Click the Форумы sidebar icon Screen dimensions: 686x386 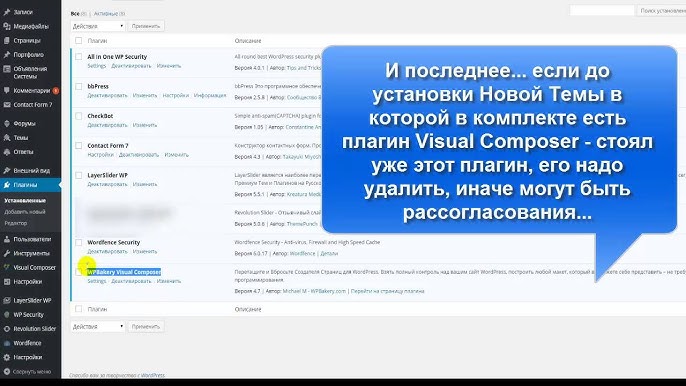(7, 123)
